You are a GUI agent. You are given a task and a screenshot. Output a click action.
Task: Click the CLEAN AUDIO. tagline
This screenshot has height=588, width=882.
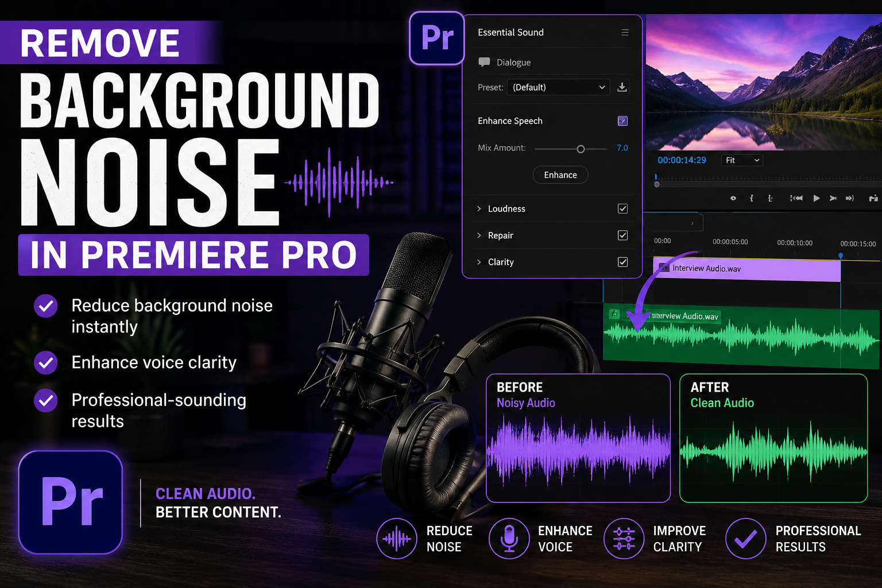click(206, 494)
